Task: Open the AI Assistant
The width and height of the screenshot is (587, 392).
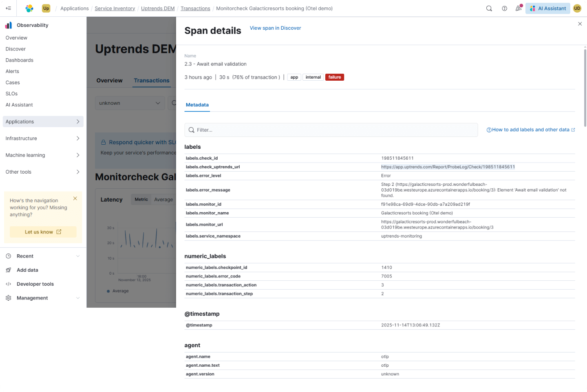Action: [x=547, y=8]
